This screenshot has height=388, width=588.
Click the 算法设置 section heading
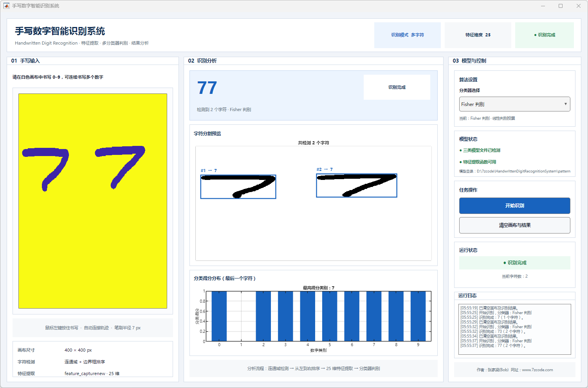point(468,80)
